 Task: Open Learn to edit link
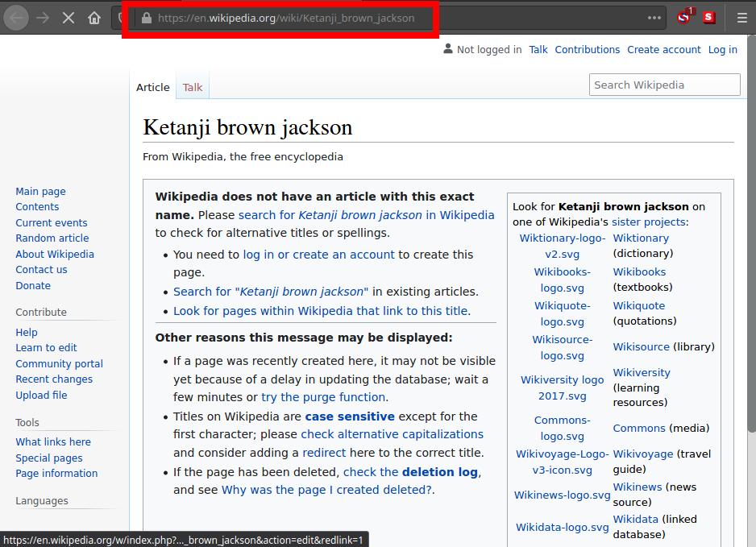pos(46,347)
